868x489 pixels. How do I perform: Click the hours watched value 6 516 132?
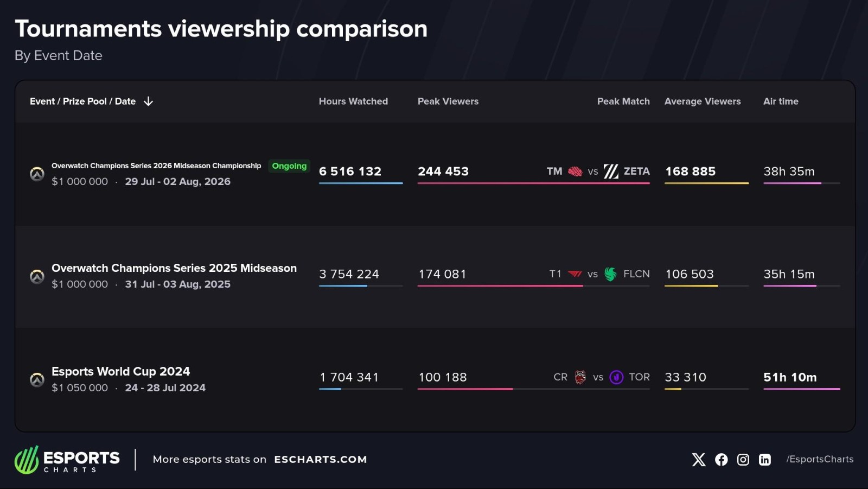[350, 172]
